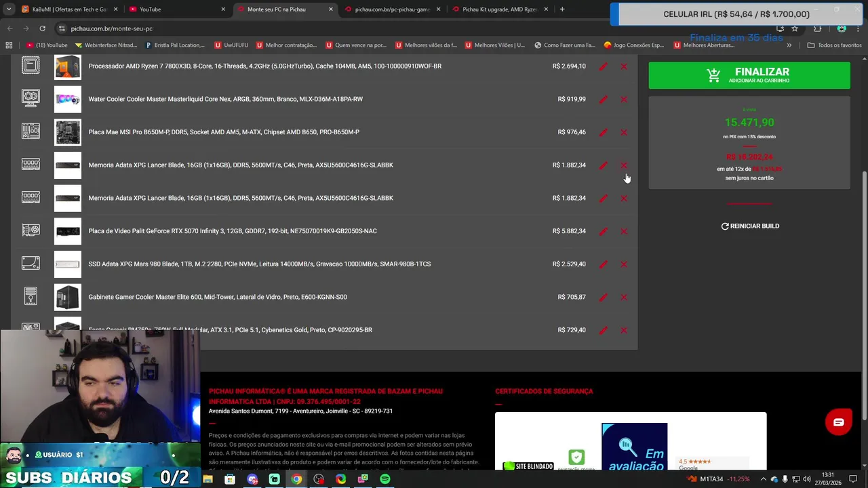
Task: Open Spotify from the taskbar
Action: (x=385, y=479)
